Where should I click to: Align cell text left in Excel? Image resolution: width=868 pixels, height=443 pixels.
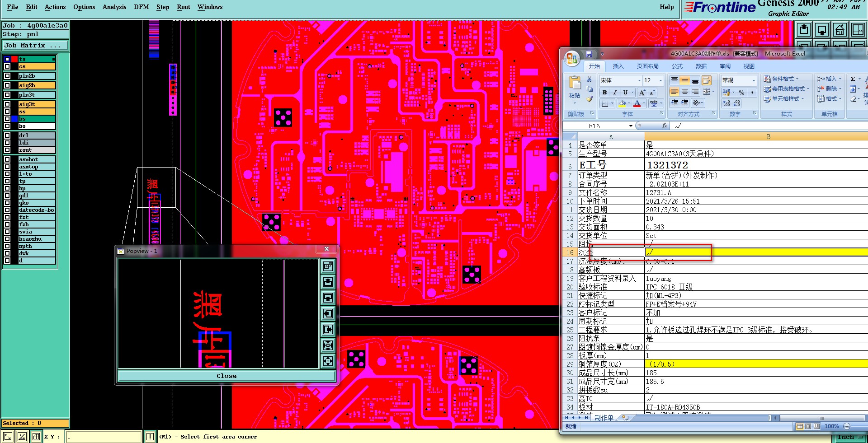[674, 92]
